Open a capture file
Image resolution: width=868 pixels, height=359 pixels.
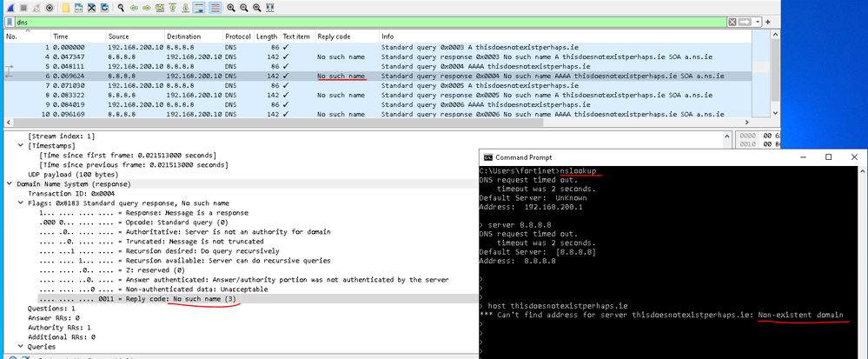[66, 8]
